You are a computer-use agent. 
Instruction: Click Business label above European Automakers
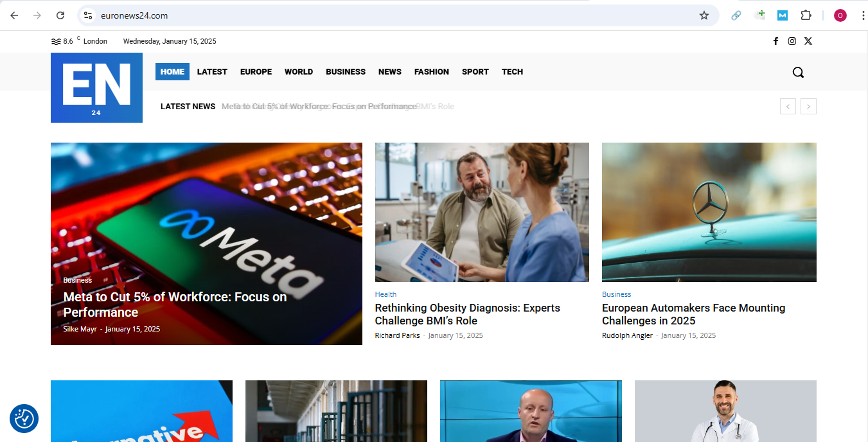pyautogui.click(x=617, y=294)
